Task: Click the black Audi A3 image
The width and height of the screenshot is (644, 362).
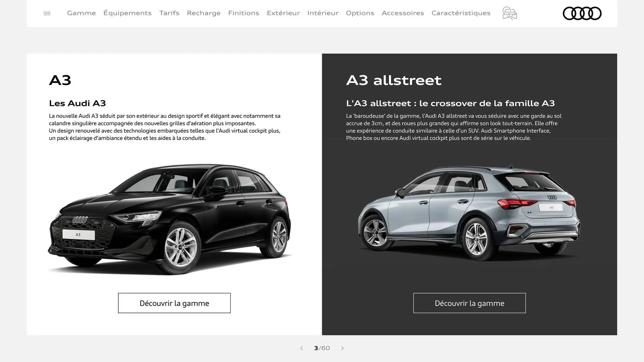Action: click(171, 218)
